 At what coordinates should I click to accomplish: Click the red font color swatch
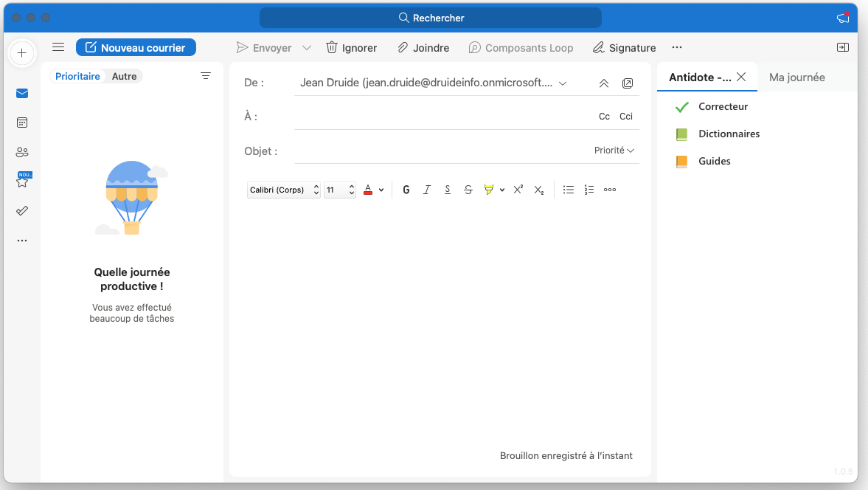(x=368, y=190)
